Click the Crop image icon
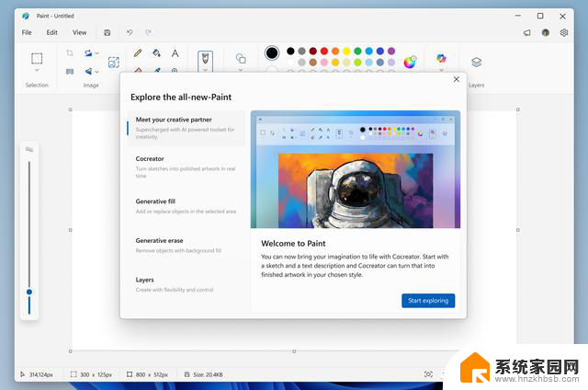This screenshot has height=390, width=588. pyautogui.click(x=70, y=53)
